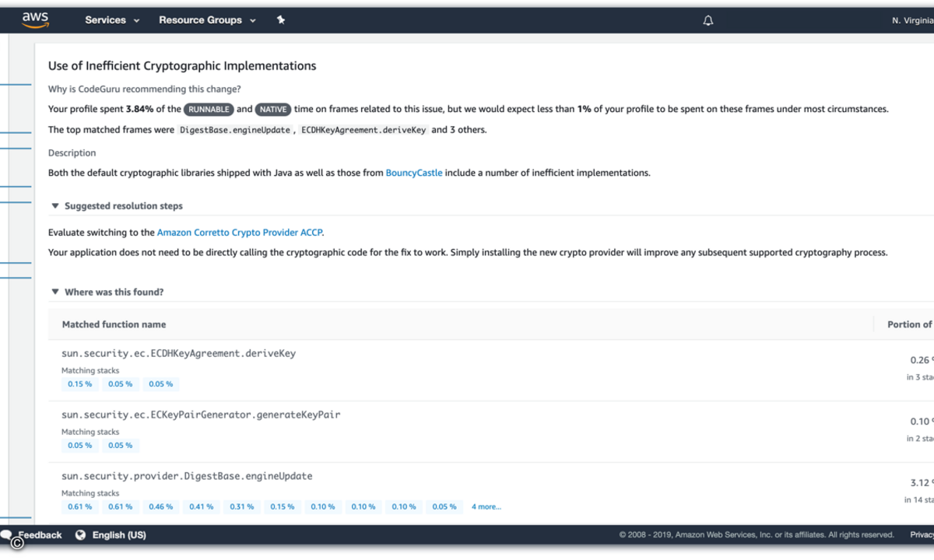The image size is (934, 560).
Task: Open the notifications bell
Action: [708, 21]
